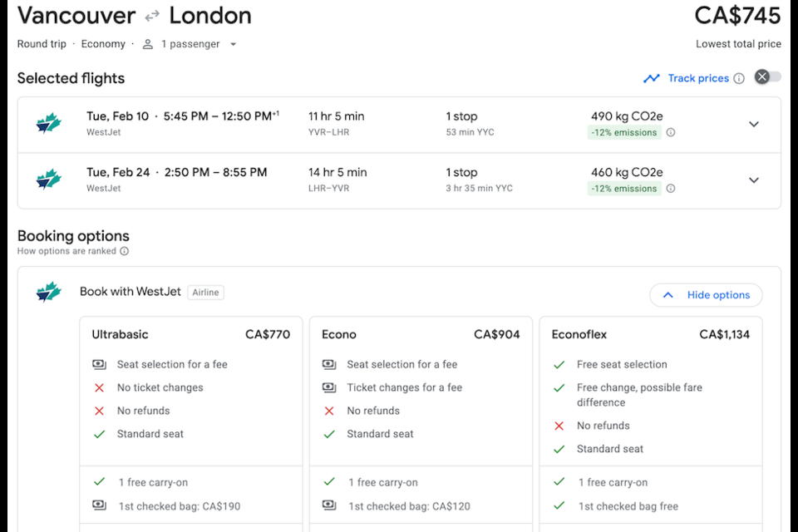798x532 pixels.
Task: Click the info icon next to Track prices
Action: click(x=739, y=78)
